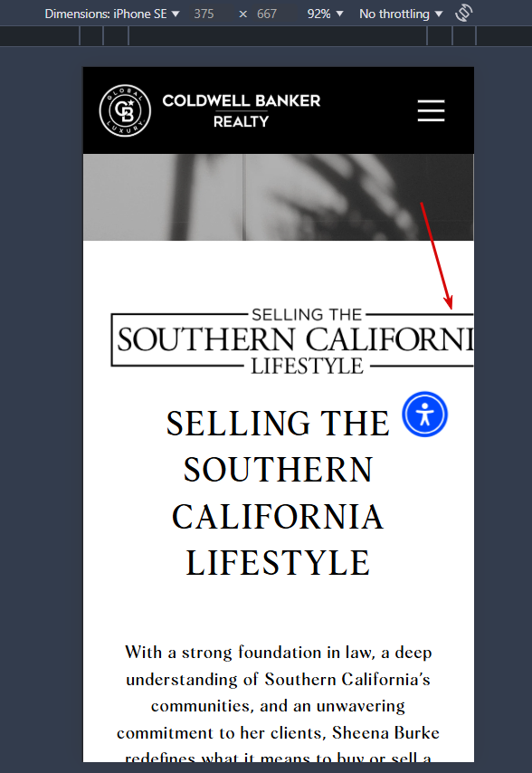The height and width of the screenshot is (773, 532).
Task: Click the Coldwell Banker Realty wordmark
Action: click(x=242, y=110)
